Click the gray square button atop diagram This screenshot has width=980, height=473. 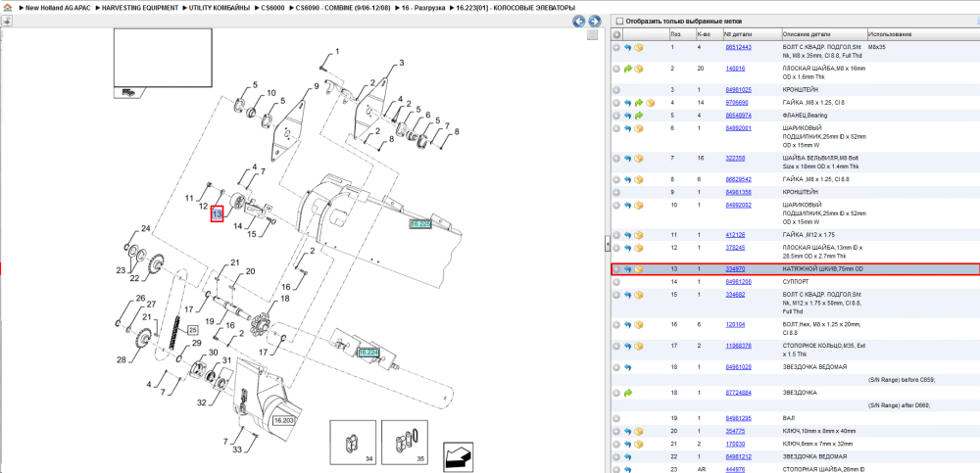coord(593,35)
